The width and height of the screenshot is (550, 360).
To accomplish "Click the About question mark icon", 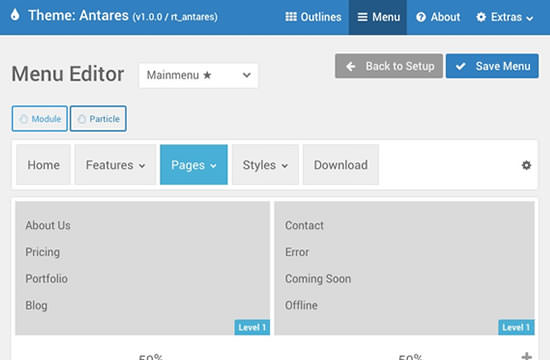I will 421,17.
